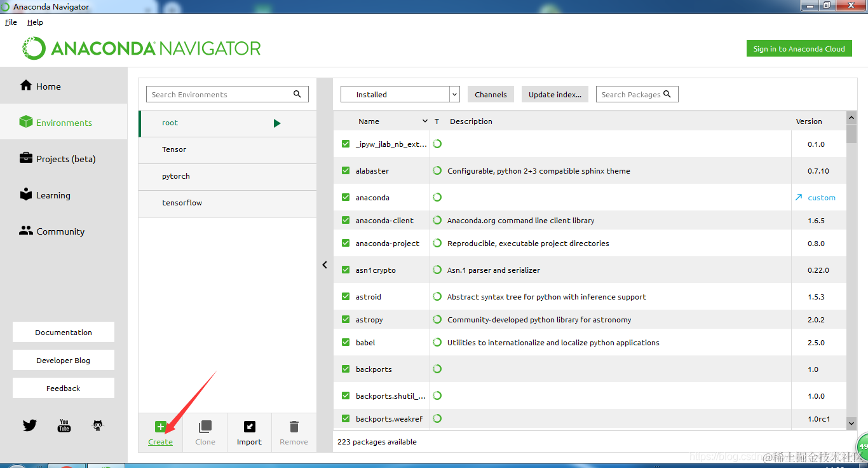868x468 pixels.
Task: Toggle the asn1crypto checkbox
Action: tap(346, 270)
